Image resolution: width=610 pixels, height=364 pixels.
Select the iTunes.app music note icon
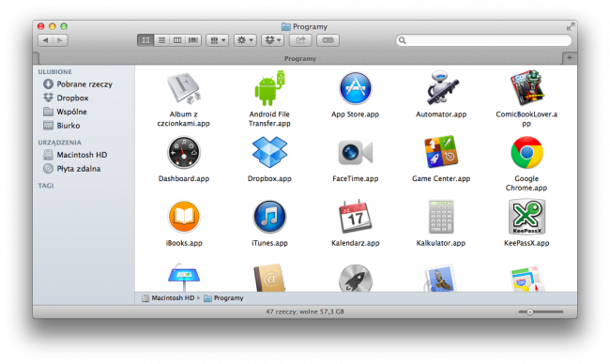pyautogui.click(x=269, y=217)
